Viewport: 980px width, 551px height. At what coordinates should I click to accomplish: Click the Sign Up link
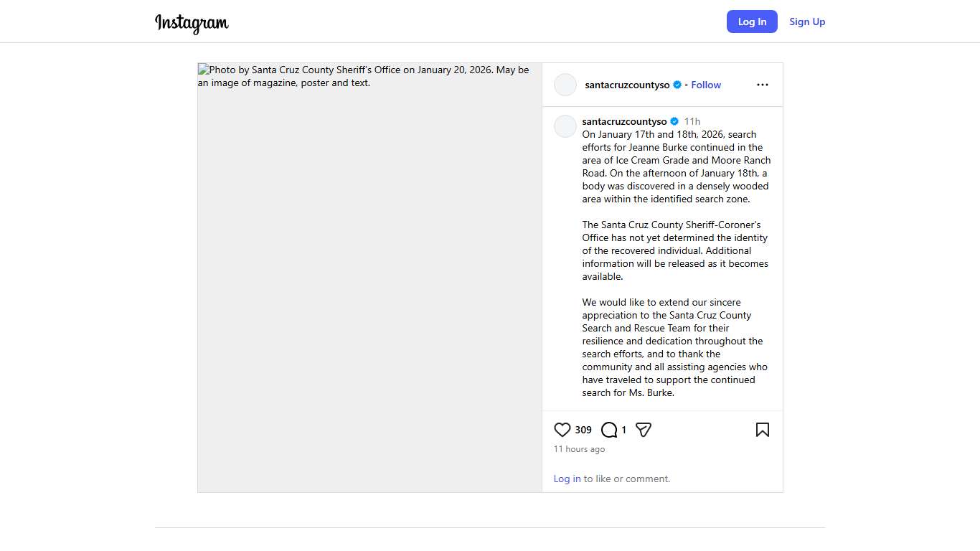click(807, 22)
